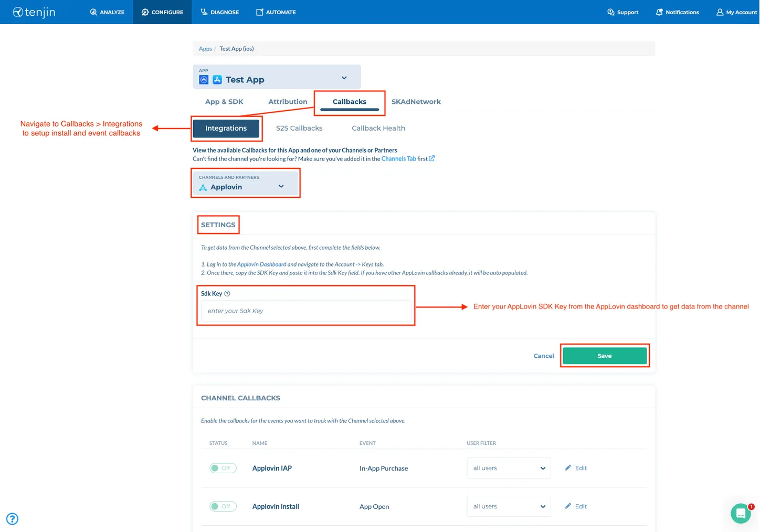760x532 pixels.
Task: Open My Account menu
Action: point(736,12)
